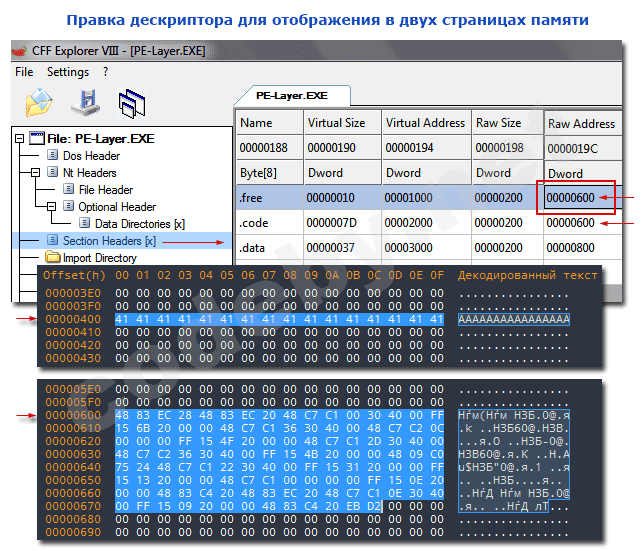Screen dimensions: 643x551
Task: Click hex offset row 000003E0
Action: (73, 293)
